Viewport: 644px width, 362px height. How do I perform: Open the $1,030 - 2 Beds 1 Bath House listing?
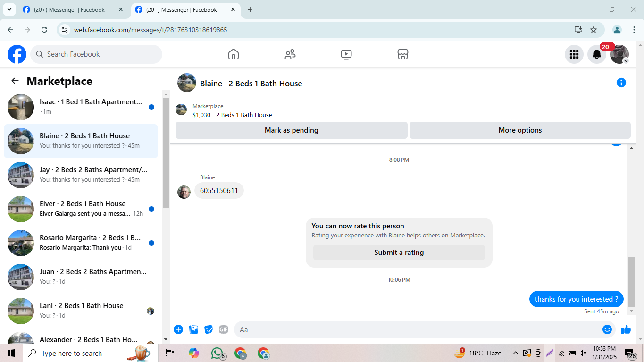tap(232, 115)
